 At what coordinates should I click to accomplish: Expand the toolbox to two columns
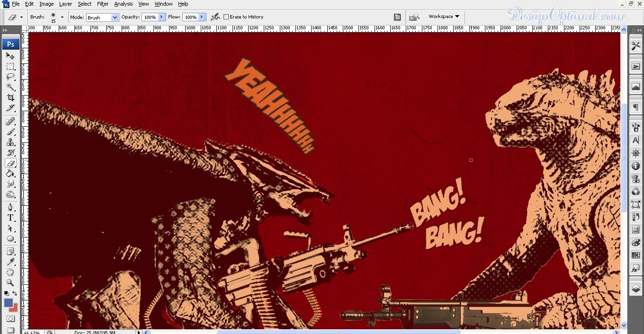pyautogui.click(x=6, y=30)
